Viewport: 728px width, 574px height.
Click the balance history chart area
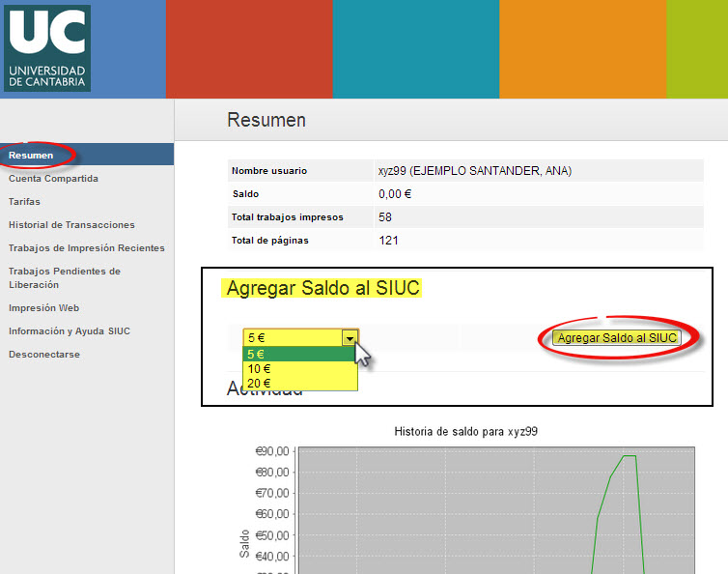coord(496,510)
